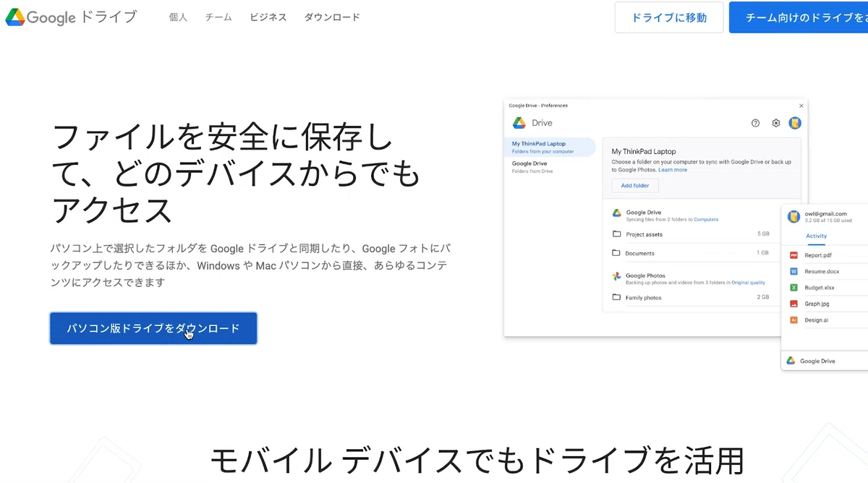
Task: Open the チーム menu item
Action: 218,17
